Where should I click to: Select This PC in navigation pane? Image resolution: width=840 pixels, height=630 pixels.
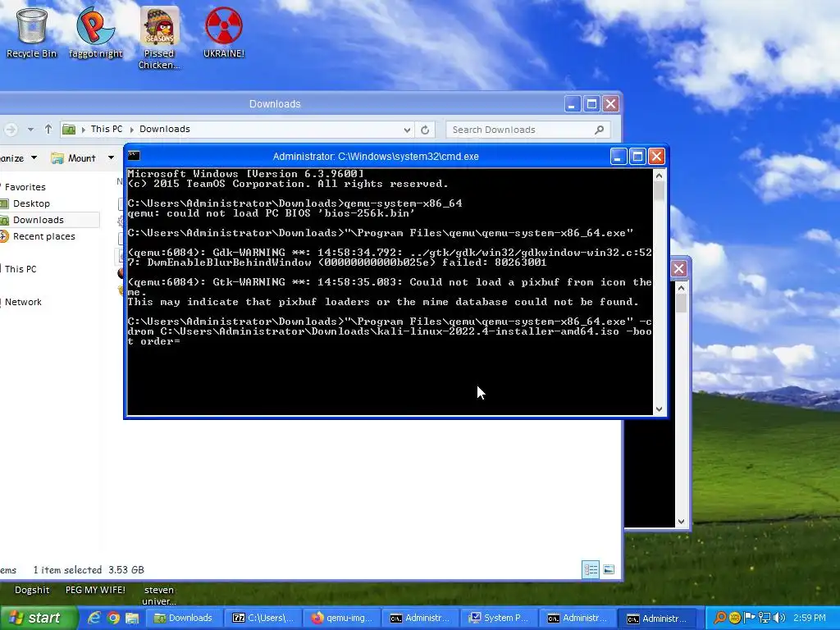(21, 269)
